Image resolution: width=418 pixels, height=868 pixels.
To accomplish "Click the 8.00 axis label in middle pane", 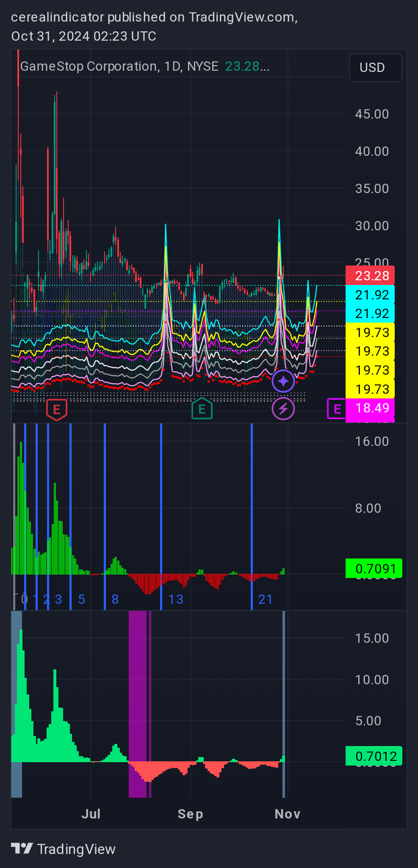I will [368, 508].
